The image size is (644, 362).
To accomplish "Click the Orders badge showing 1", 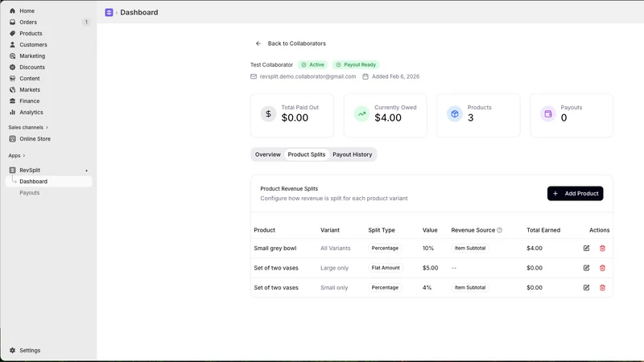I will pyautogui.click(x=86, y=23).
